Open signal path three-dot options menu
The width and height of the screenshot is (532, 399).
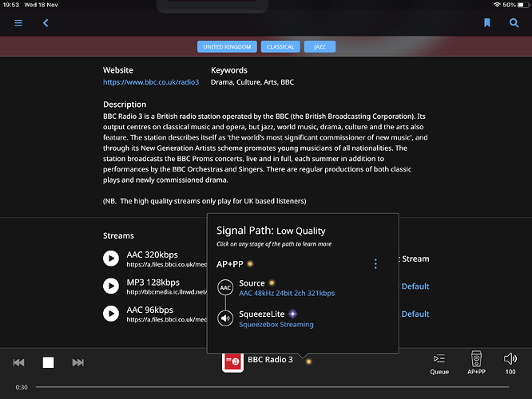[x=375, y=264]
